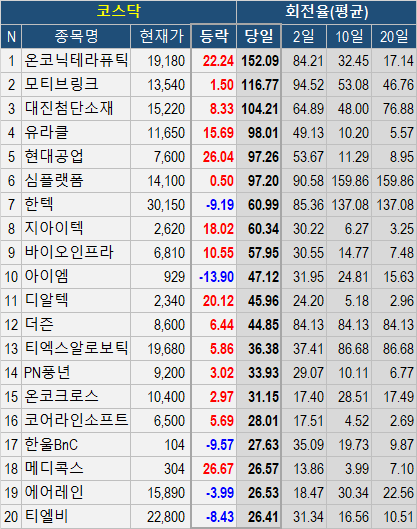The width and height of the screenshot is (417, 529).
Task: Click the N rank column header
Action: [x=11, y=36]
